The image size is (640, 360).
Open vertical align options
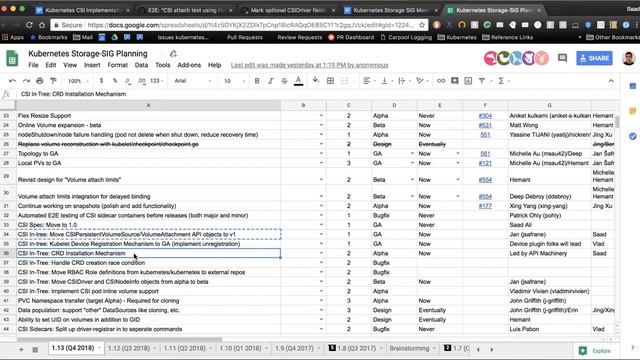386,81
